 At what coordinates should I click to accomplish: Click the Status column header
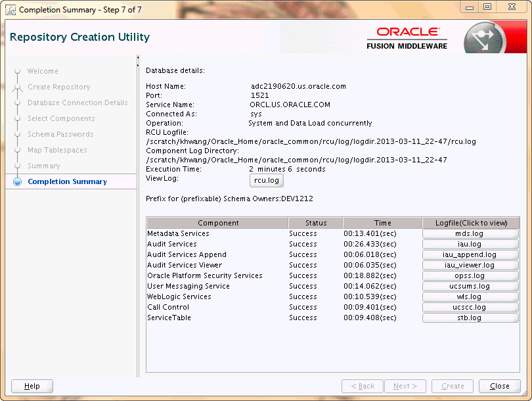pos(315,223)
